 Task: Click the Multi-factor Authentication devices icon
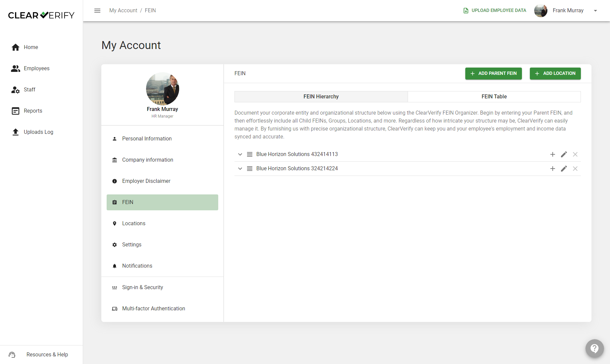[x=115, y=309]
